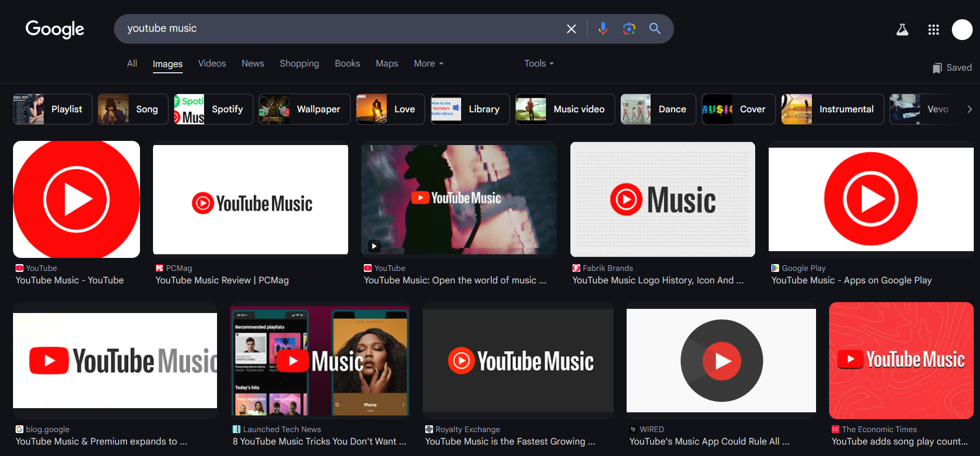Image resolution: width=980 pixels, height=456 pixels.
Task: Open the Google Play source favicon link
Action: click(775, 268)
